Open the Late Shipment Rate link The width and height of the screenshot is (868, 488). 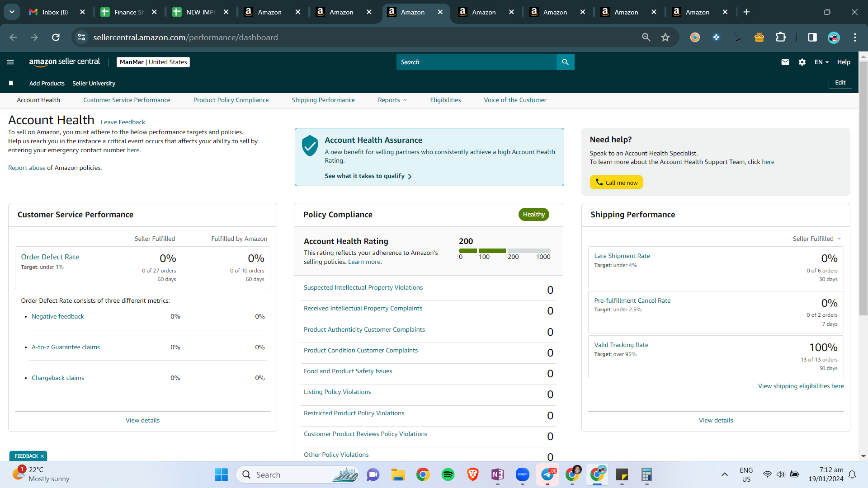(622, 256)
